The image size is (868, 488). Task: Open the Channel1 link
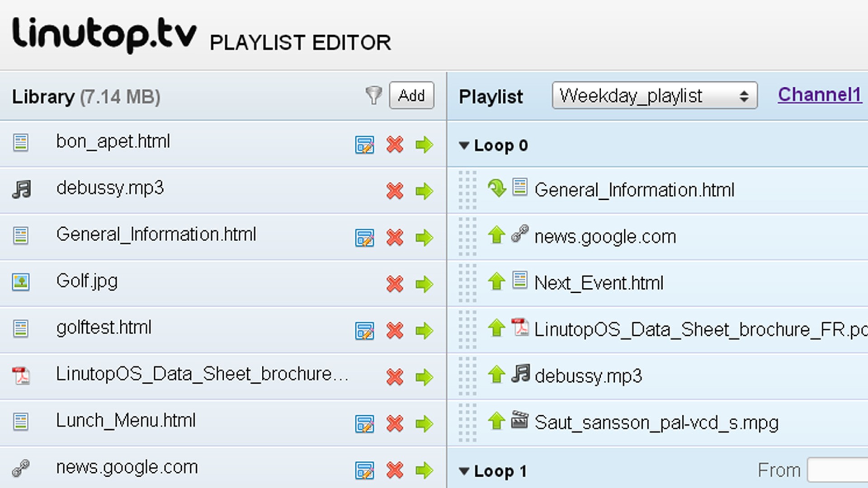click(x=819, y=94)
